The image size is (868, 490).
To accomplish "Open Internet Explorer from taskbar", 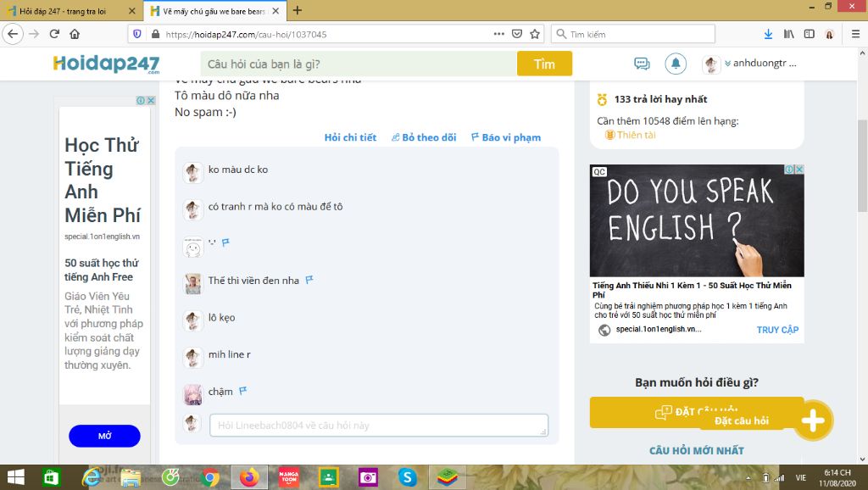I will pyautogui.click(x=92, y=477).
